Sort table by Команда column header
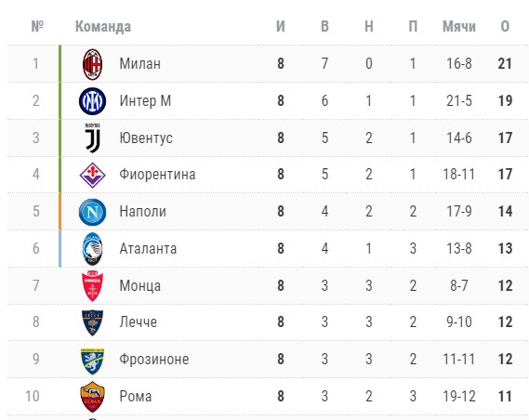 coord(103,27)
